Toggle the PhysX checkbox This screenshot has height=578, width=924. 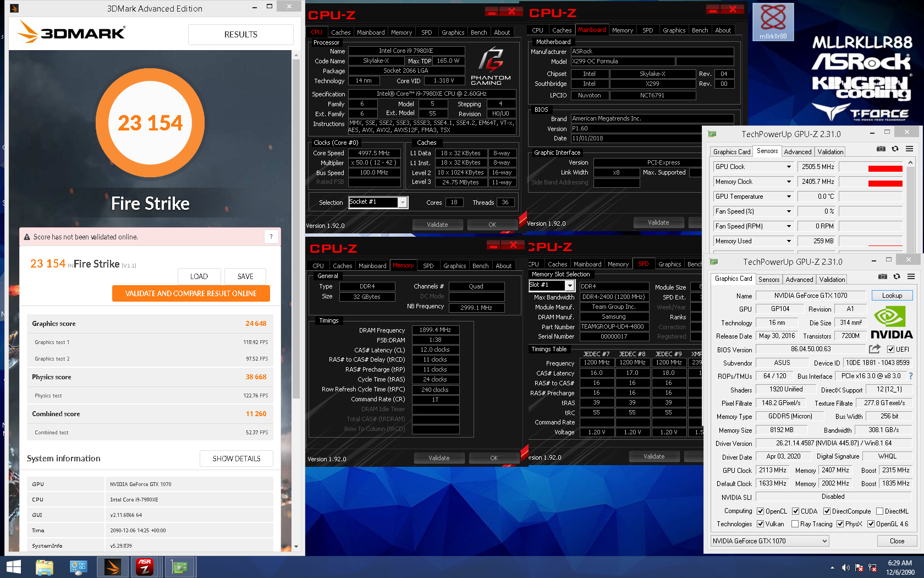(x=840, y=524)
